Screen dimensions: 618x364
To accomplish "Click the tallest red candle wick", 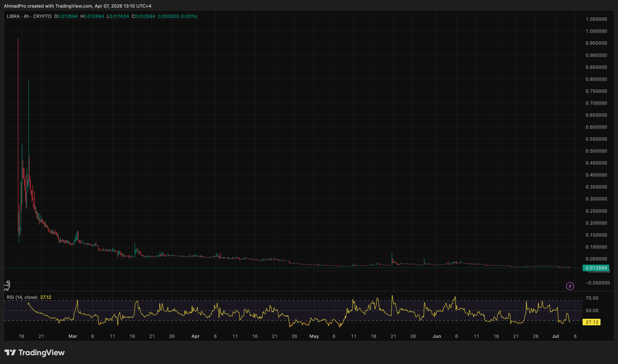I will [18, 74].
